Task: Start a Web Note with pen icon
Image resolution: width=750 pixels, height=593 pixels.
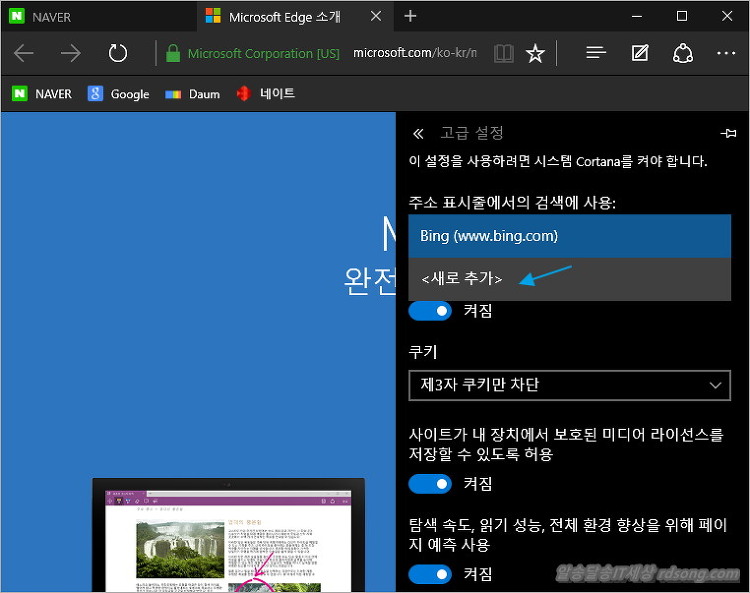Action: (x=640, y=54)
